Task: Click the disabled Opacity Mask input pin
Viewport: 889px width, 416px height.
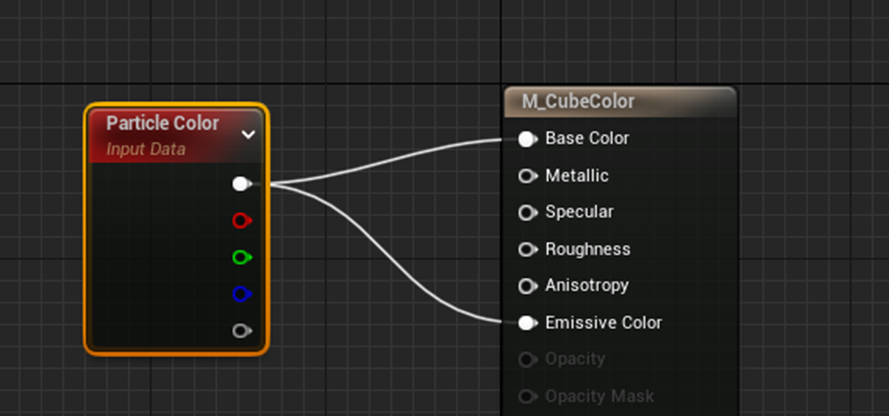Action: point(527,396)
